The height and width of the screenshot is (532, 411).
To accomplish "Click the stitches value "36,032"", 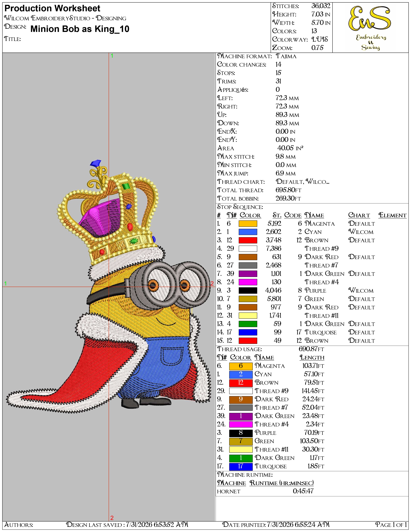I will (x=321, y=6).
